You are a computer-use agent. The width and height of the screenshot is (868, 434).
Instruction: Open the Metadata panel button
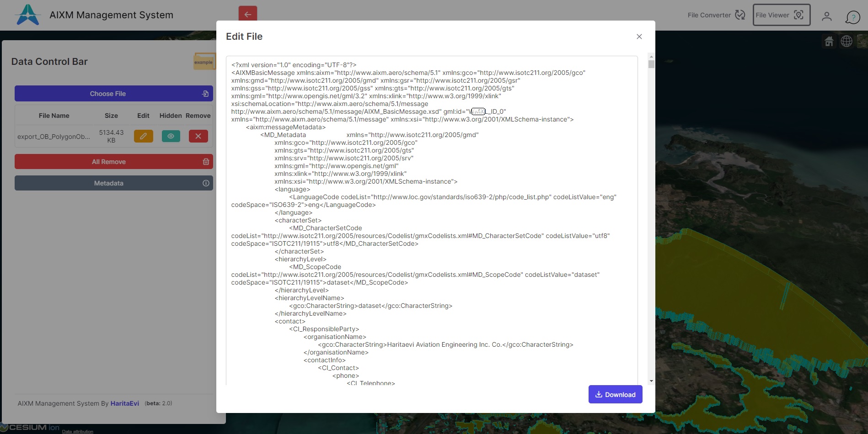click(x=113, y=183)
